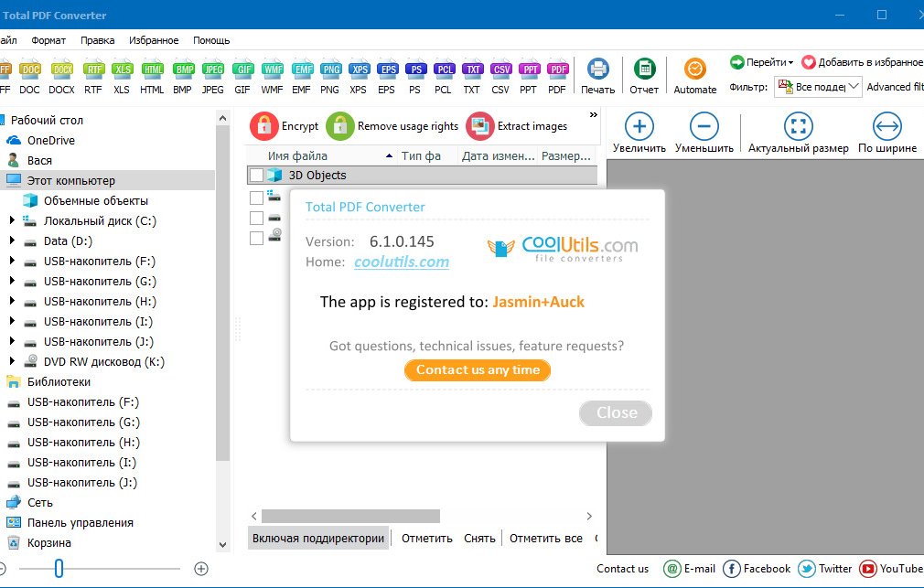Image resolution: width=924 pixels, height=588 pixels.
Task: Expand USB-накопитель (F:) under Этот компьютер
Action: [x=12, y=261]
